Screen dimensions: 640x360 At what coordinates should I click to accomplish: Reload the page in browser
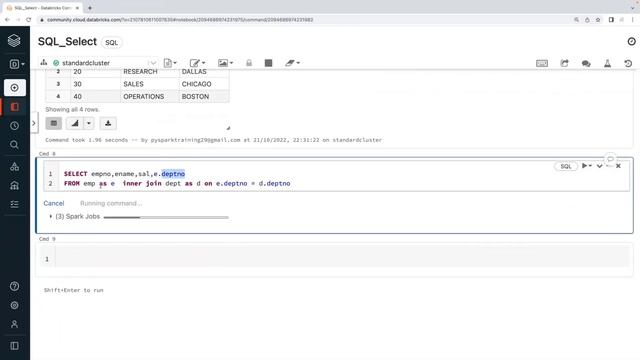29,20
